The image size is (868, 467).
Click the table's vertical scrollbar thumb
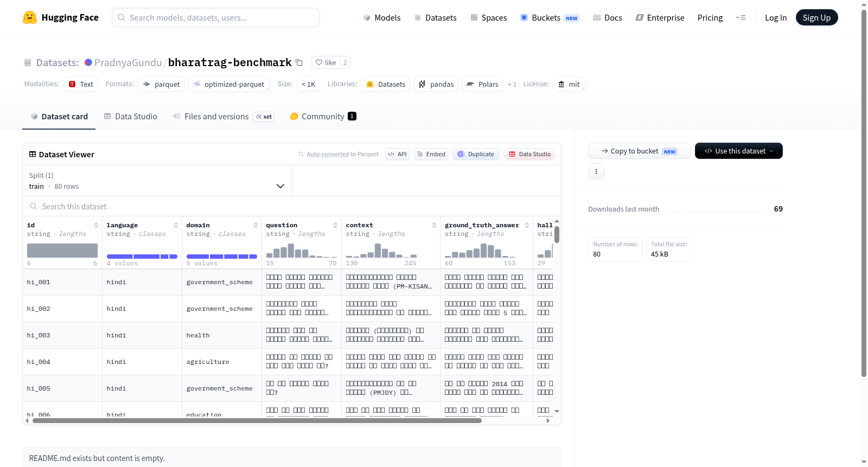tap(557, 234)
